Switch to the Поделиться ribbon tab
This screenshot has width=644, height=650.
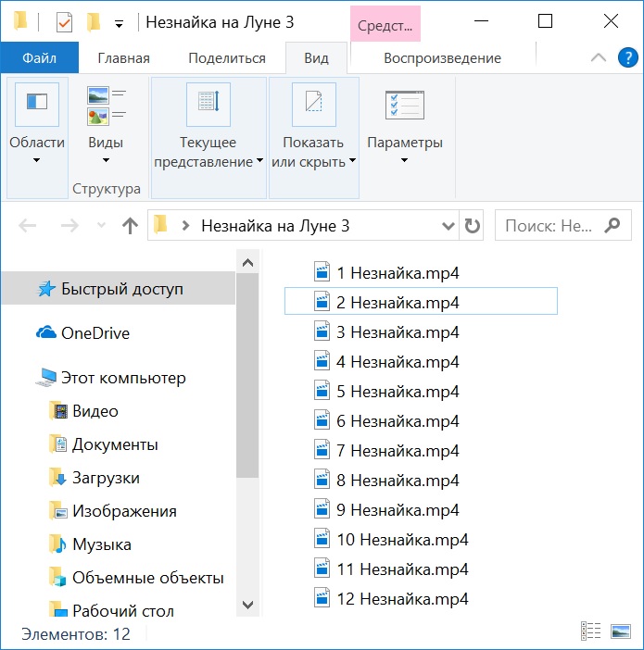click(x=227, y=58)
